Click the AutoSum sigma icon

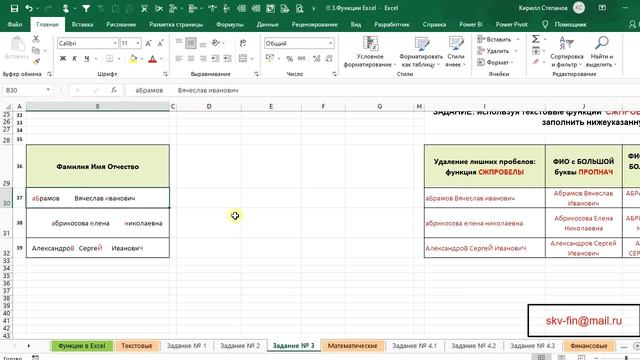536,39
